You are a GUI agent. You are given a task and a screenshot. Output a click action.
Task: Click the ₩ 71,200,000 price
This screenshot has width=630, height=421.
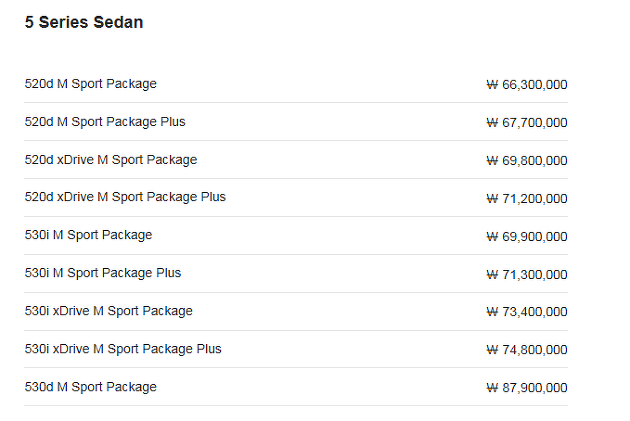click(x=527, y=198)
